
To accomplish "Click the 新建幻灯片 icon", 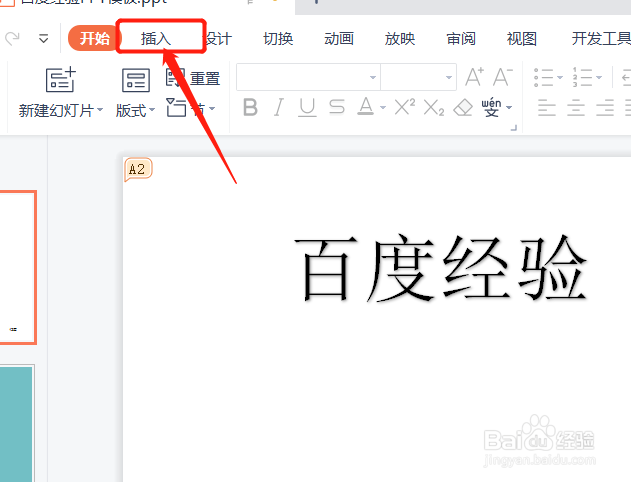I will point(60,79).
